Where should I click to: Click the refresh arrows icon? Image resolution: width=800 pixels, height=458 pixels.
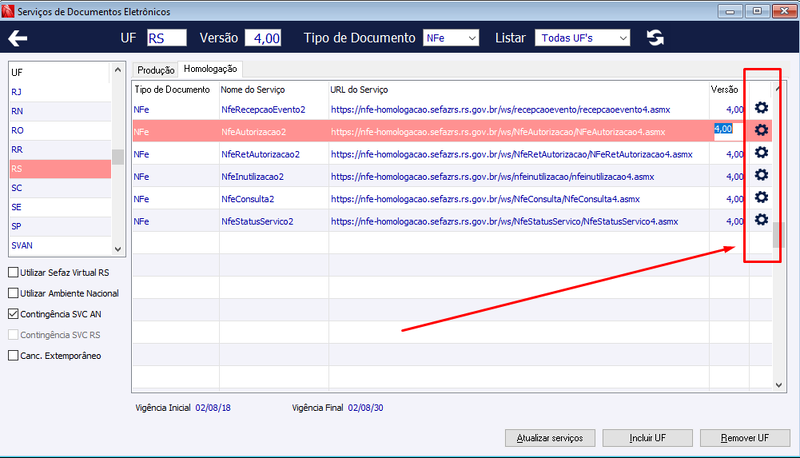coord(655,38)
